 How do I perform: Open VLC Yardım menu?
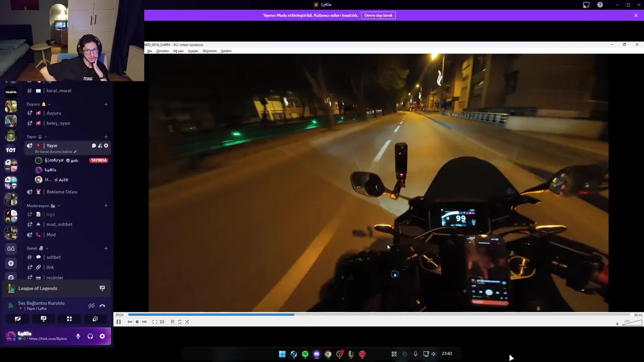(x=226, y=51)
